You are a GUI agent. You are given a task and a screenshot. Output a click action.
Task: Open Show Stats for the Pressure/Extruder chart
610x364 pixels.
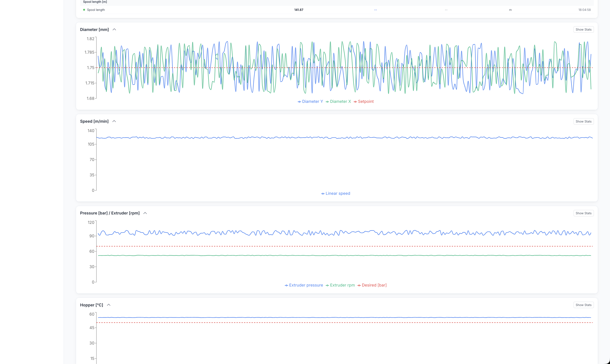pos(584,213)
